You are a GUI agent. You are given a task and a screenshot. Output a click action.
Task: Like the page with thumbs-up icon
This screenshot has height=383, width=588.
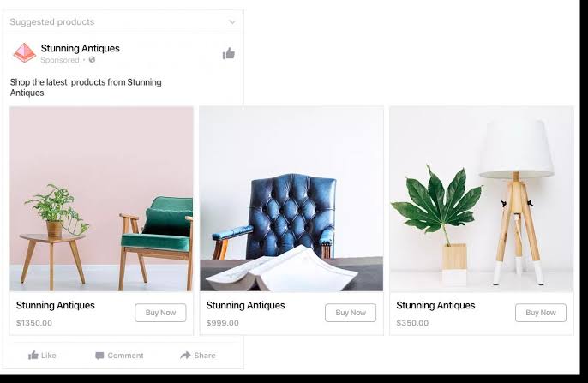[x=228, y=54]
